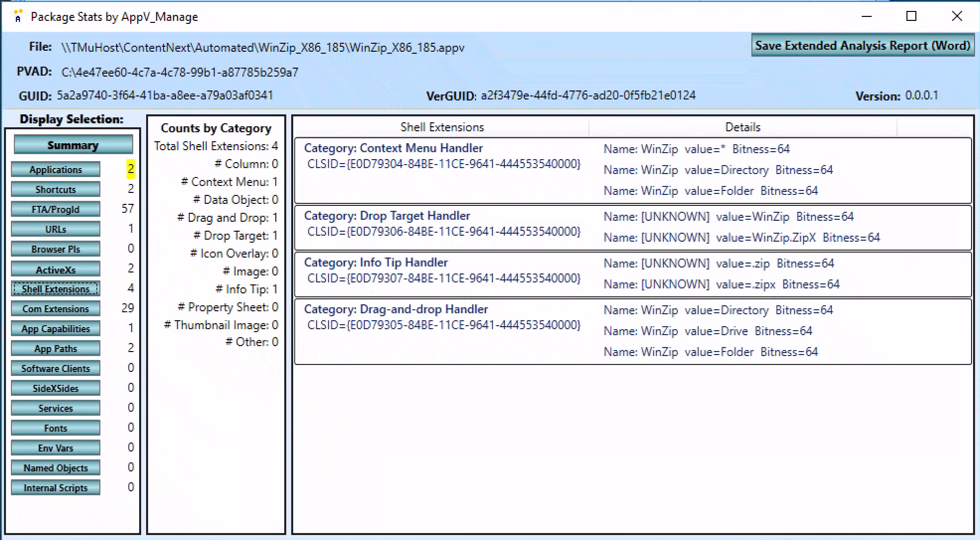The width and height of the screenshot is (980, 540).
Task: Display the ActiveXs section
Action: tap(56, 270)
